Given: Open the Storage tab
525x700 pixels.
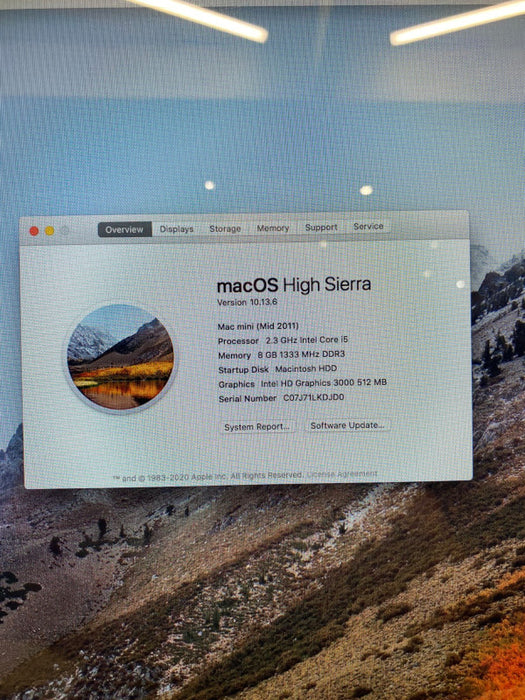Looking at the screenshot, I should [225, 229].
